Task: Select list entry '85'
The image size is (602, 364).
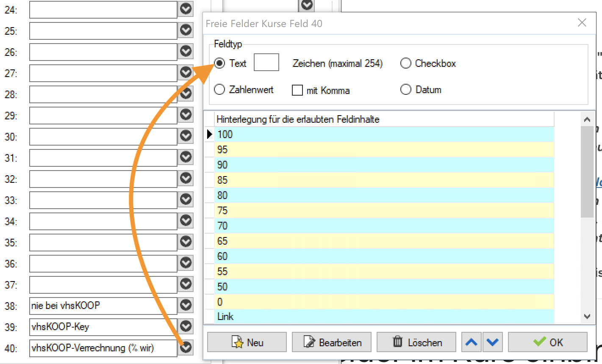Action: coord(384,180)
